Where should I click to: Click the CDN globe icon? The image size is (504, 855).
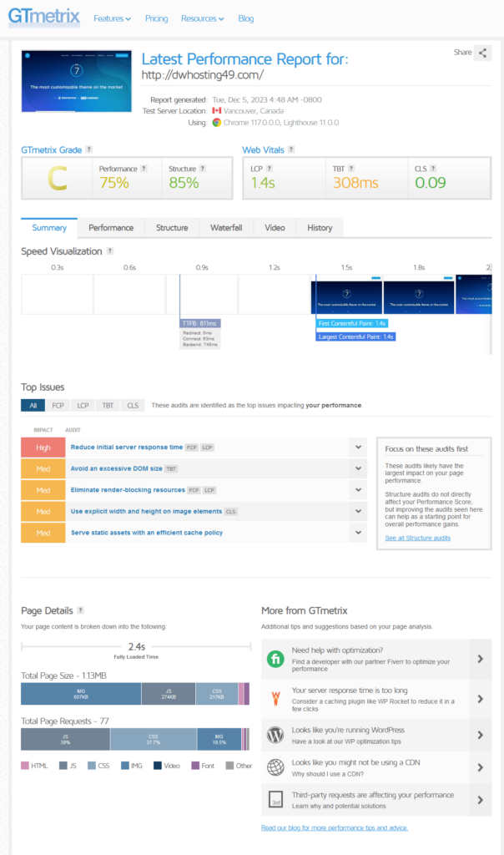tap(275, 767)
